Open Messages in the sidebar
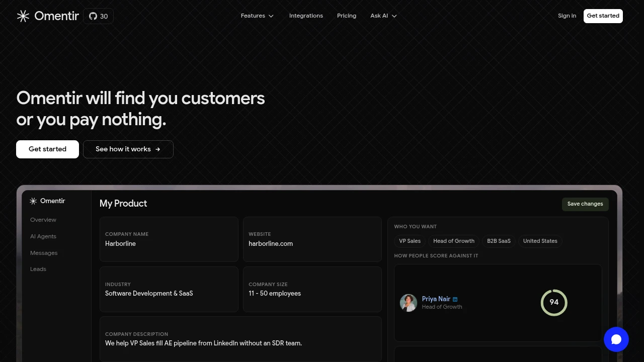This screenshot has width=644, height=362. point(44,253)
